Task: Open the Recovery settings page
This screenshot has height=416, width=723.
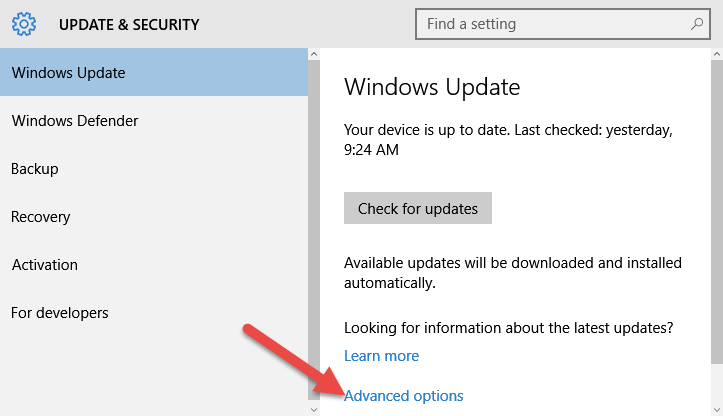Action: (x=154, y=216)
